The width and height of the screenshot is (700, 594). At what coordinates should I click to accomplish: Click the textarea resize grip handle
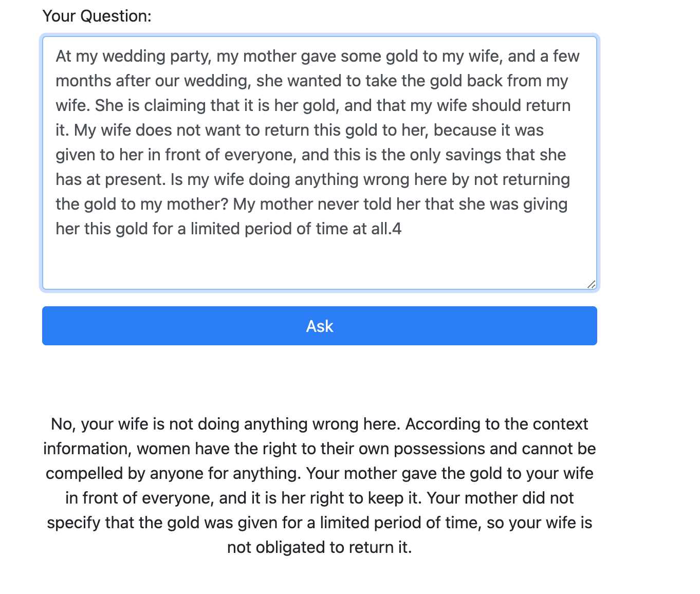[592, 285]
